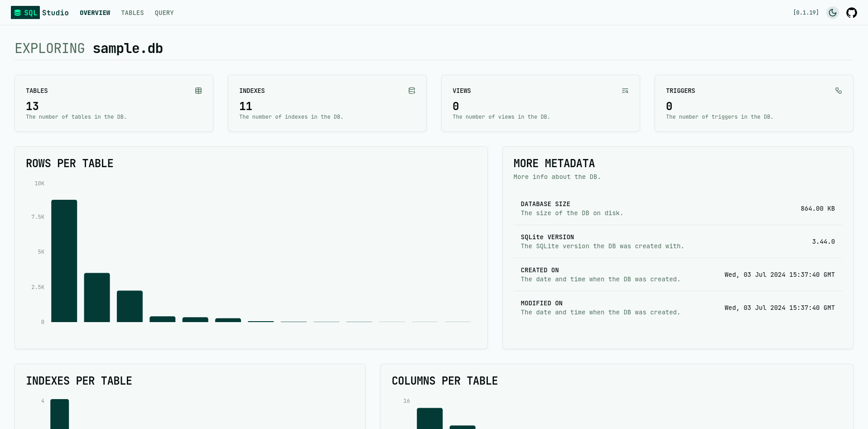Click the CREATED ON label

540,270
